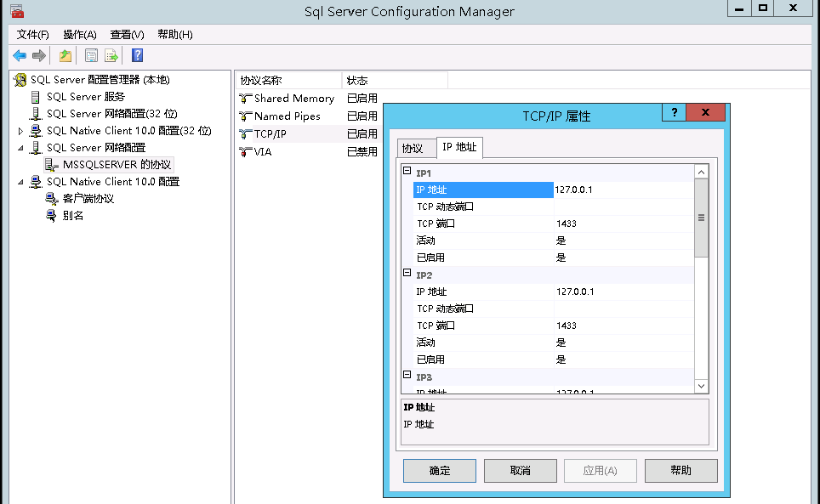Screen dimensions: 820x504
Task: Click the IP2 已启用 value 是
Action: 624,360
